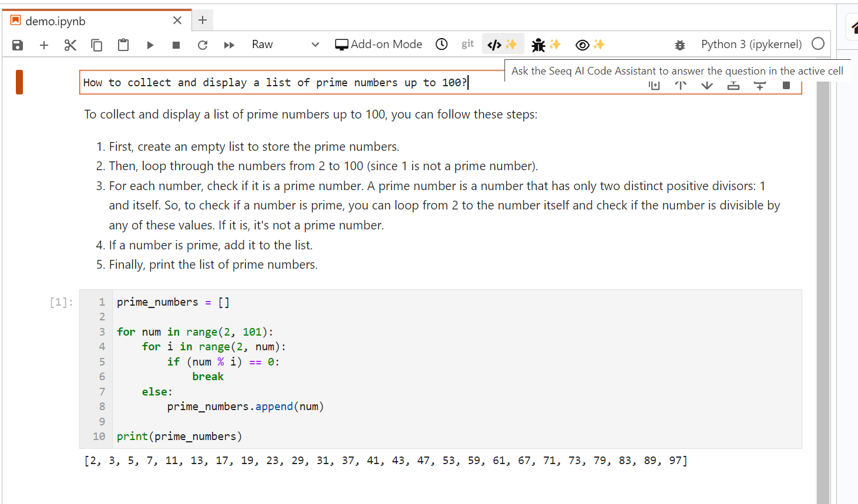Save the notebook with the disk icon
This screenshot has width=858, height=504.
pyautogui.click(x=18, y=45)
